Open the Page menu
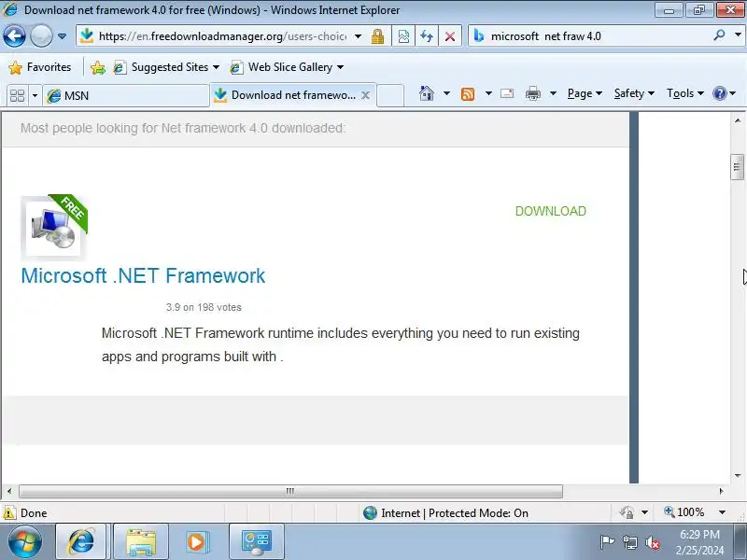This screenshot has width=747, height=560. click(585, 93)
